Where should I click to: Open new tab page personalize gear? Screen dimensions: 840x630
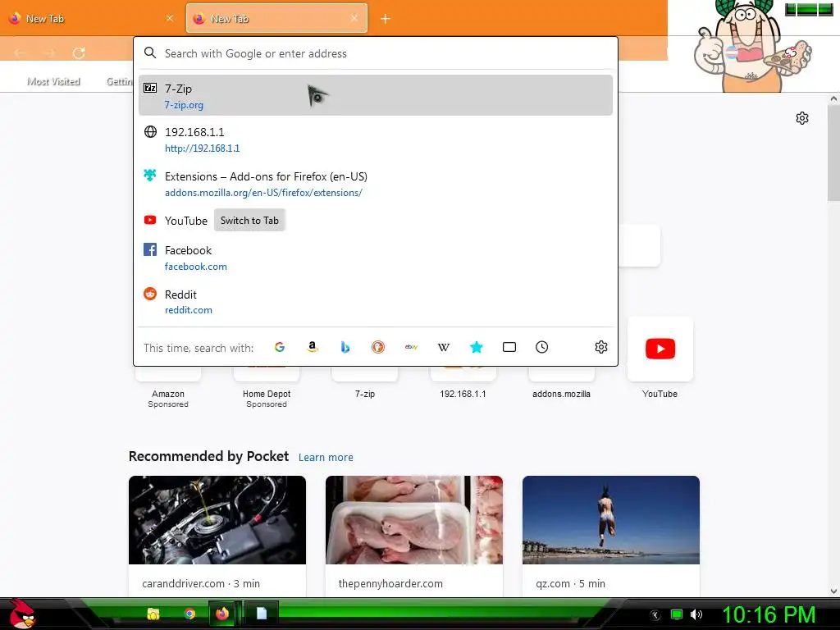(x=802, y=118)
